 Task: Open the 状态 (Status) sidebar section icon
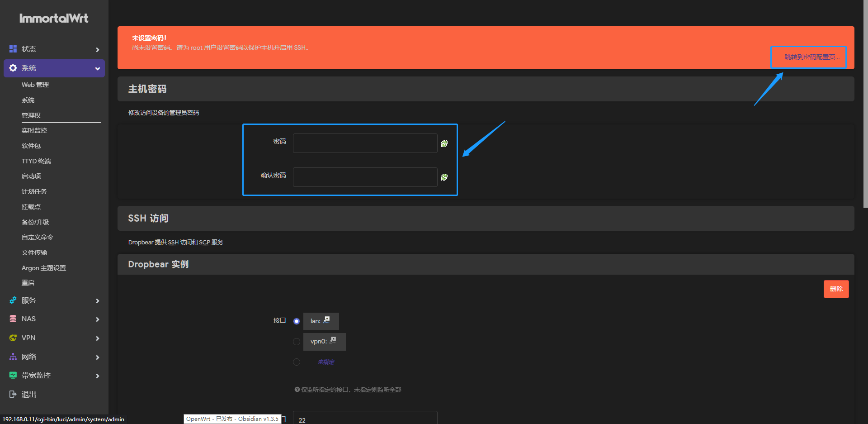(12, 49)
